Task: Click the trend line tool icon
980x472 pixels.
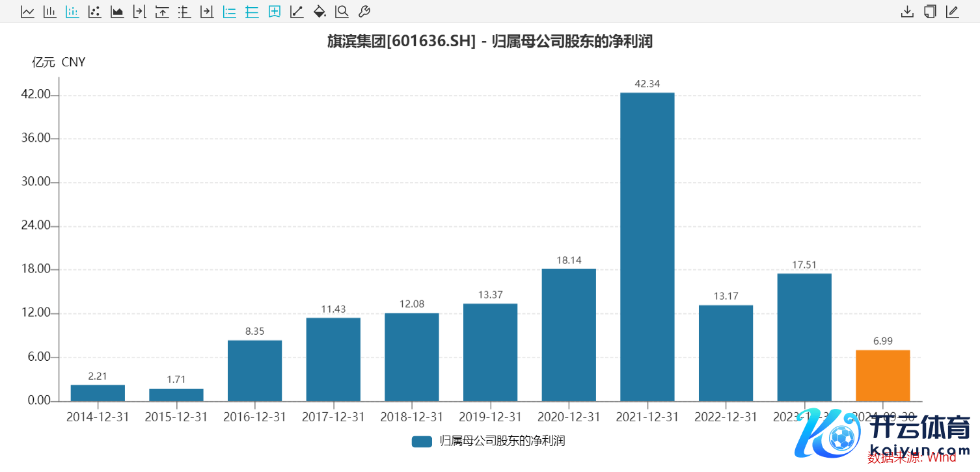Action: coord(297,12)
